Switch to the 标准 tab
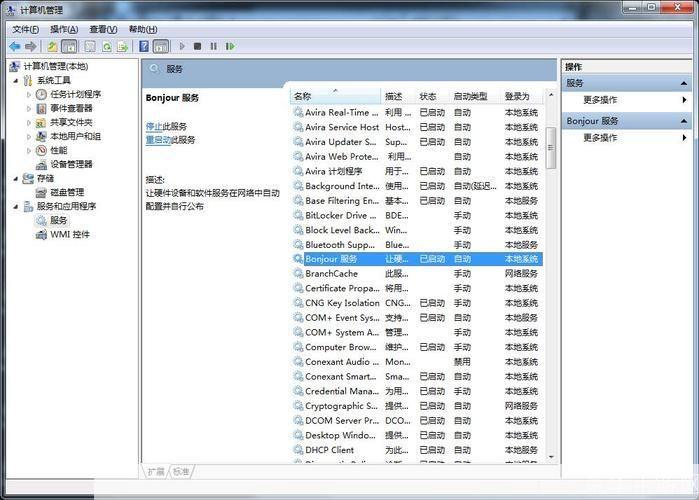 [x=181, y=472]
